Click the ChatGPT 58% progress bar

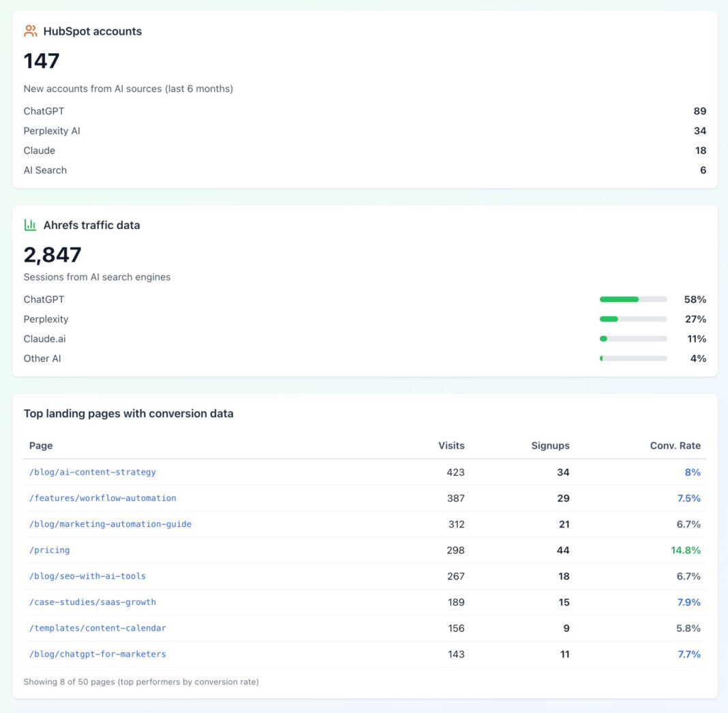[633, 299]
